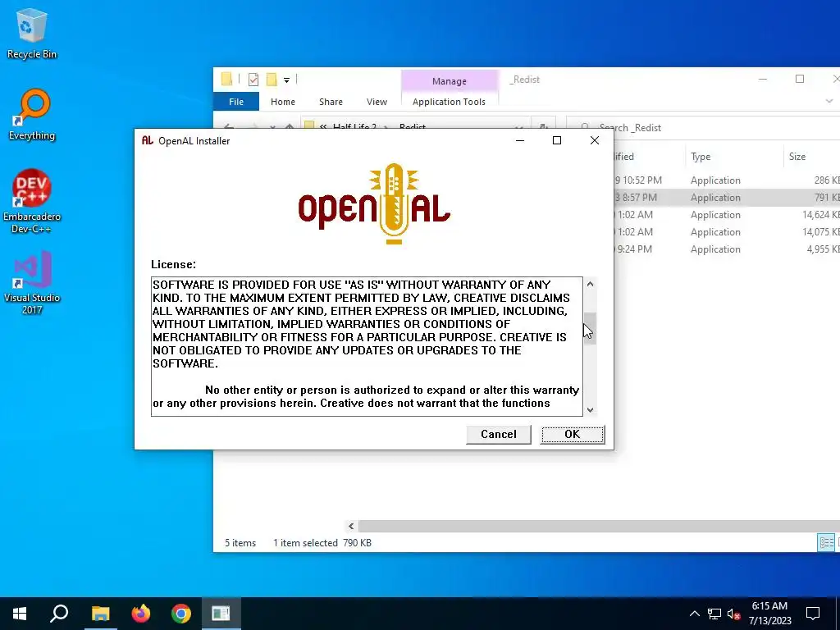The image size is (840, 630).
Task: Switch to the Share ribbon tab
Action: (331, 102)
